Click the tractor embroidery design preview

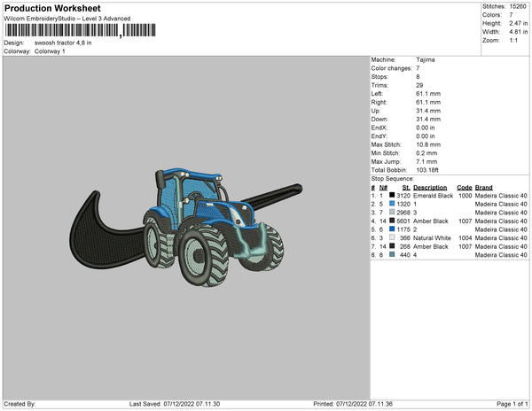click(x=186, y=227)
